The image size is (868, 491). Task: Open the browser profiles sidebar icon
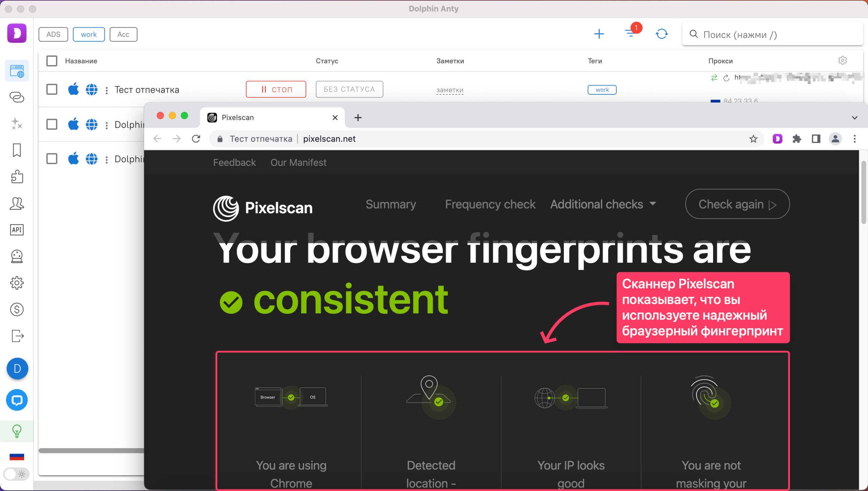point(17,71)
